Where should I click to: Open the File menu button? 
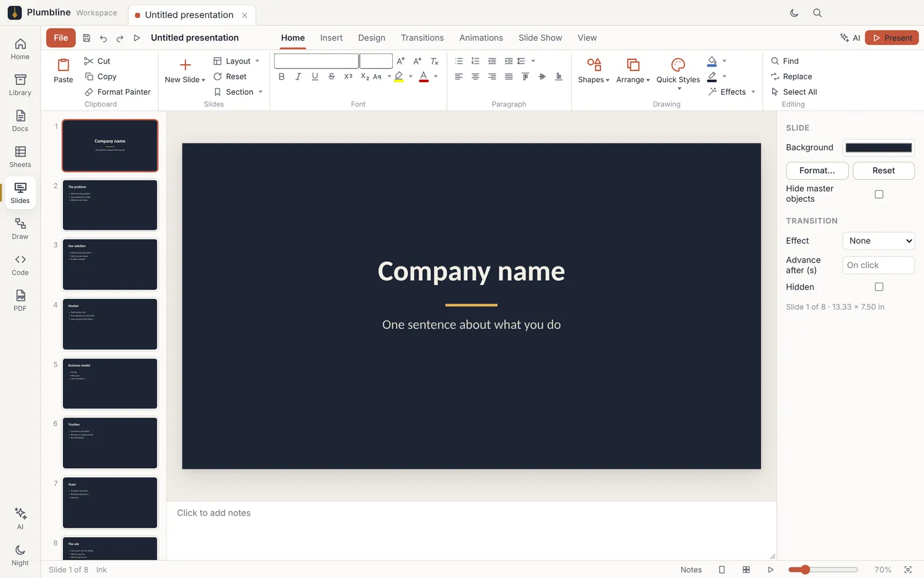point(61,38)
